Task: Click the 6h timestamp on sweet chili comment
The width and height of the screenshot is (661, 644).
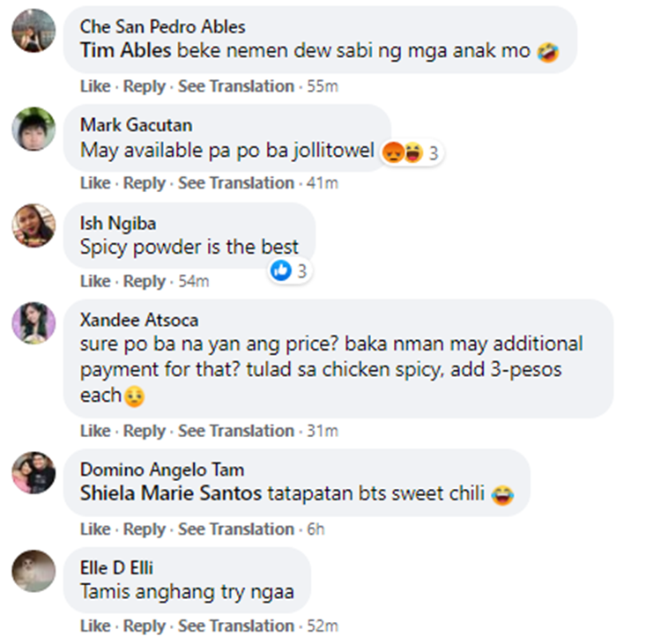Action: click(x=316, y=529)
